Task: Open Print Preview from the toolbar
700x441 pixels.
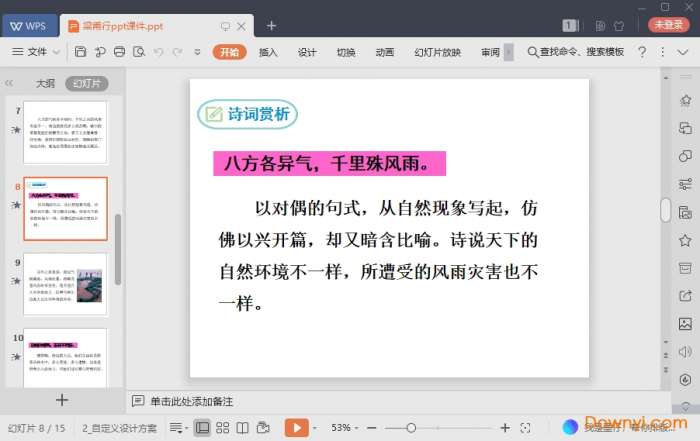Action: 139,52
